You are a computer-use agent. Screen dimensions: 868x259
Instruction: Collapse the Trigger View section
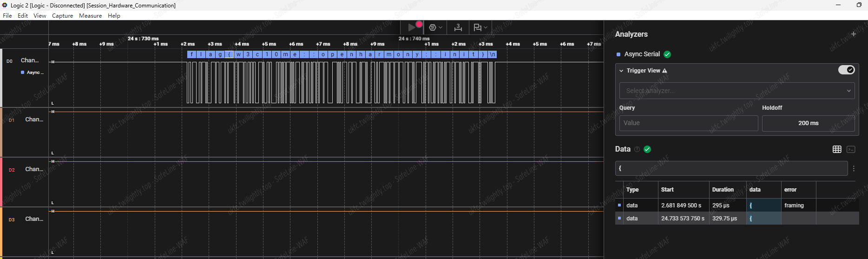[x=621, y=71]
